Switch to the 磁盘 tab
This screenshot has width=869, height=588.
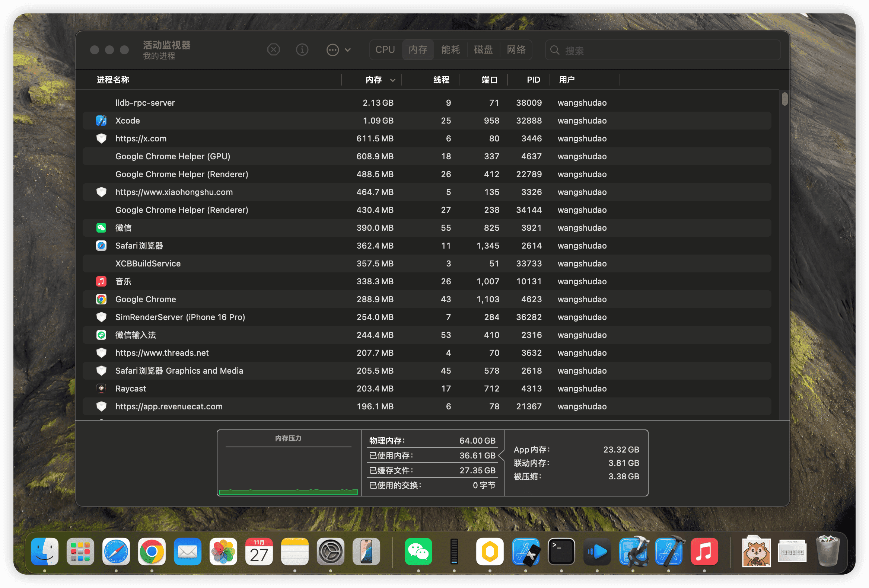point(483,50)
